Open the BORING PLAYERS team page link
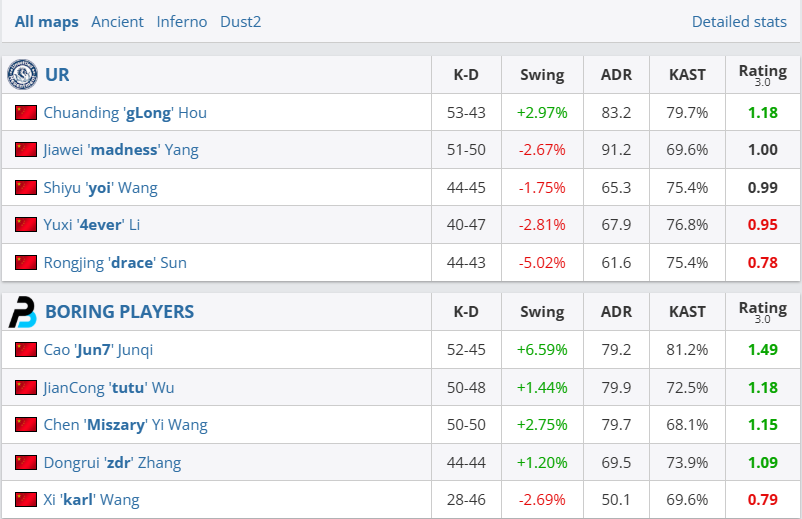 119,312
